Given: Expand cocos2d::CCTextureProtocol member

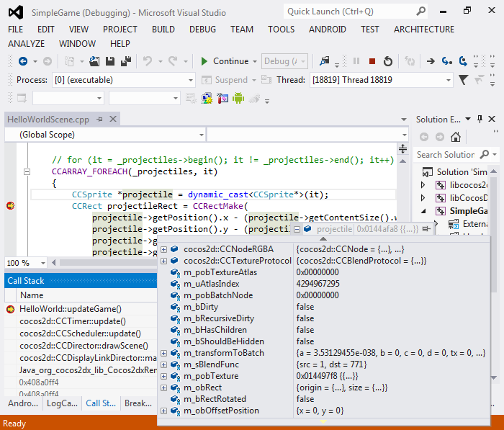Looking at the screenshot, I should tap(164, 261).
